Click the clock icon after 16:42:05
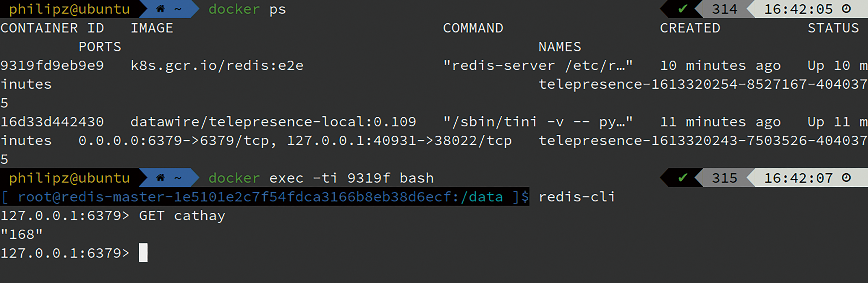The height and width of the screenshot is (283, 868). coord(846,9)
